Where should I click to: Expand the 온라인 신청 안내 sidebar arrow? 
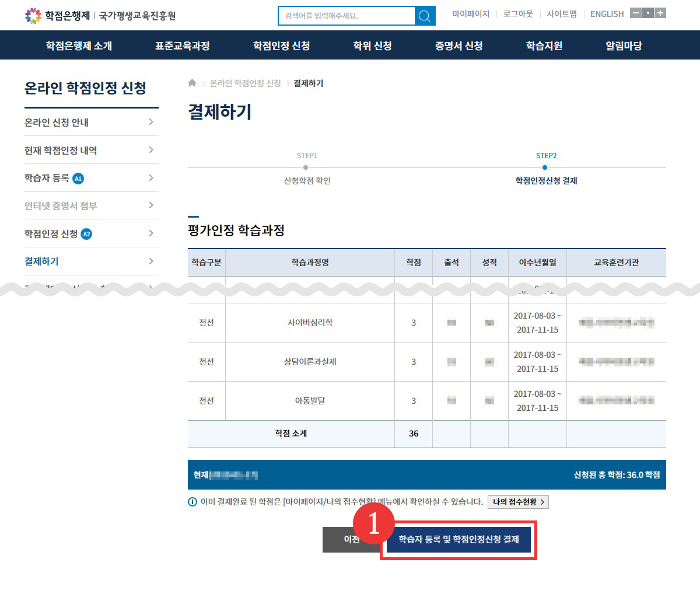coord(151,122)
